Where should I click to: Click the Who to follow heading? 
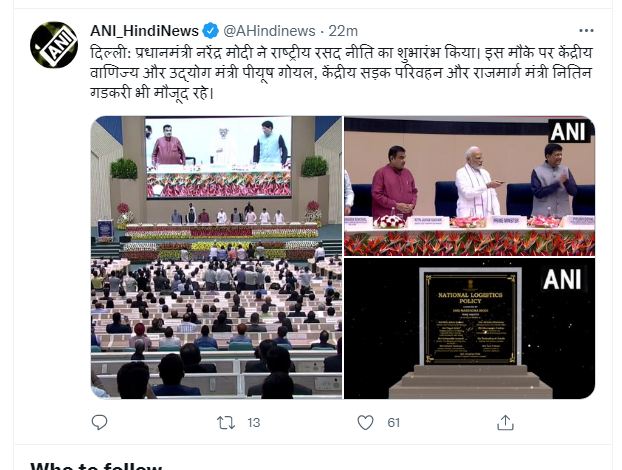[x=96, y=466]
